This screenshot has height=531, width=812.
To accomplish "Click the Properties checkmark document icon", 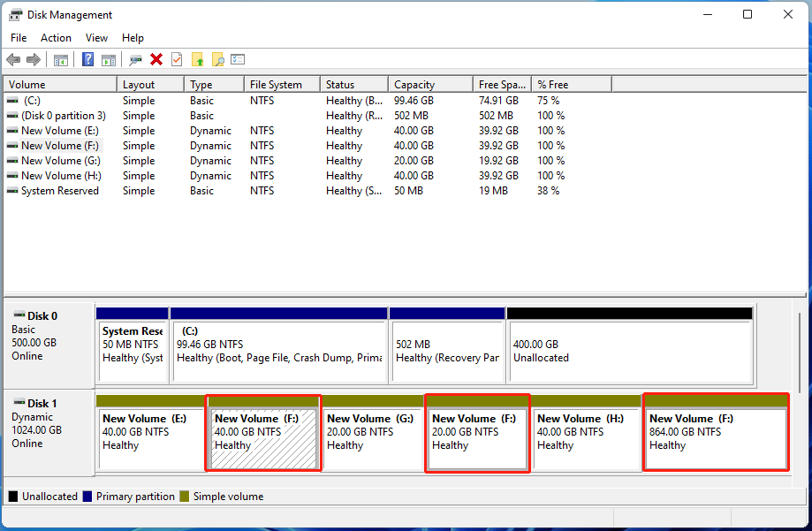I will (x=177, y=59).
